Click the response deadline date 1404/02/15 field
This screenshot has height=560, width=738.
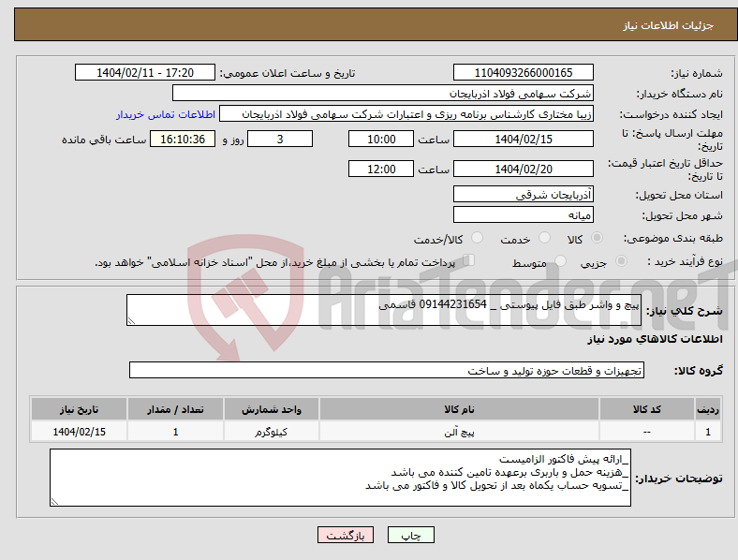(523, 139)
